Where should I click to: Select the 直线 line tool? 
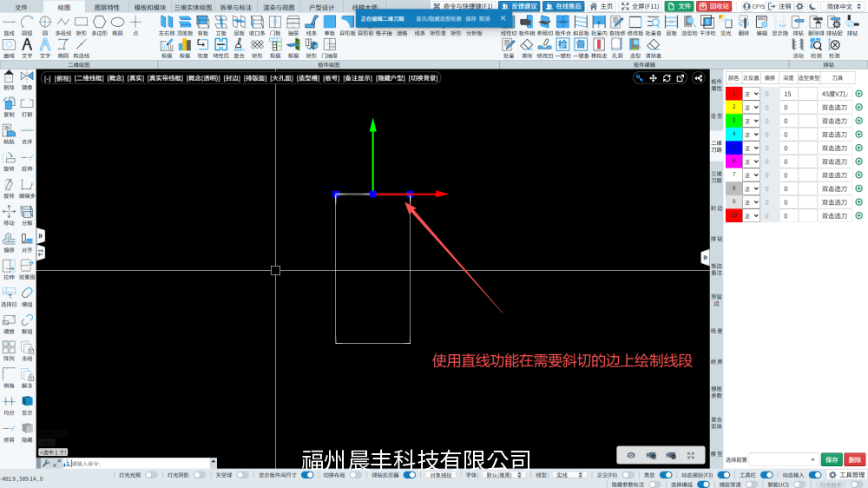point(9,25)
